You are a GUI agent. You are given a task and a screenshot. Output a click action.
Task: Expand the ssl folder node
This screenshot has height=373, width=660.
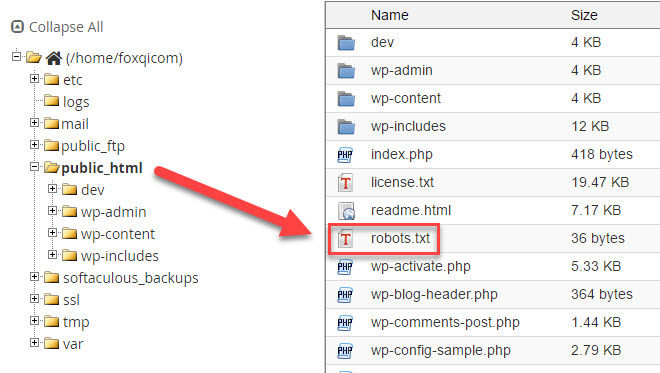coord(35,298)
